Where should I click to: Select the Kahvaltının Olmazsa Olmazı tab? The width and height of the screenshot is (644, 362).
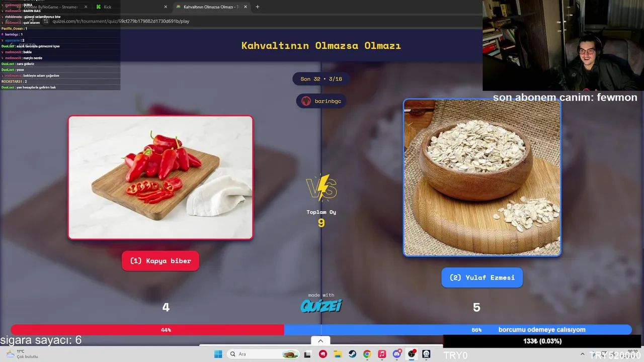tap(208, 7)
